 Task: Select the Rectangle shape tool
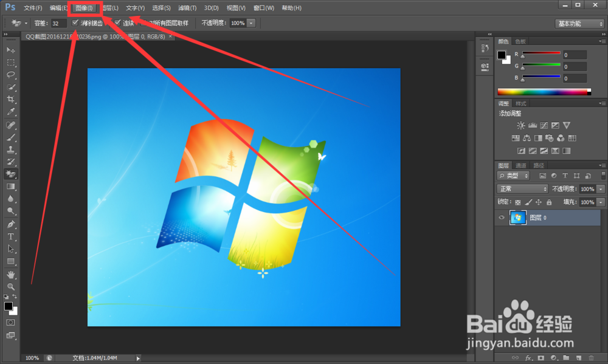click(10, 261)
